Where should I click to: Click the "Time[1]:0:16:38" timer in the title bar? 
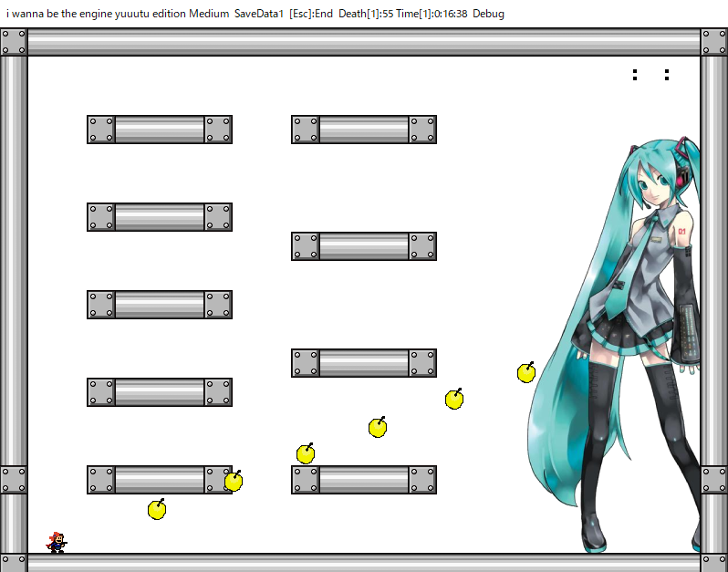pos(432,14)
